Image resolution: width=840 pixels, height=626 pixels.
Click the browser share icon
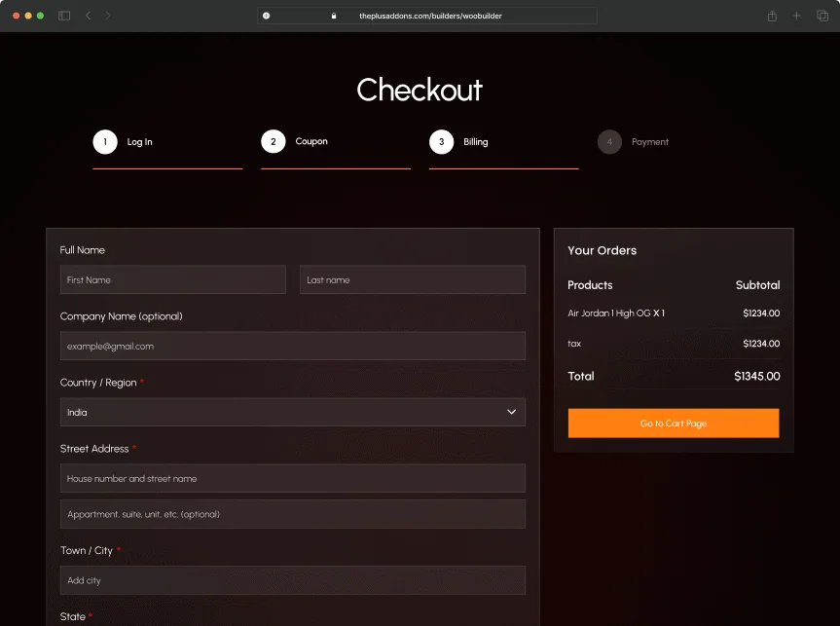(x=771, y=16)
